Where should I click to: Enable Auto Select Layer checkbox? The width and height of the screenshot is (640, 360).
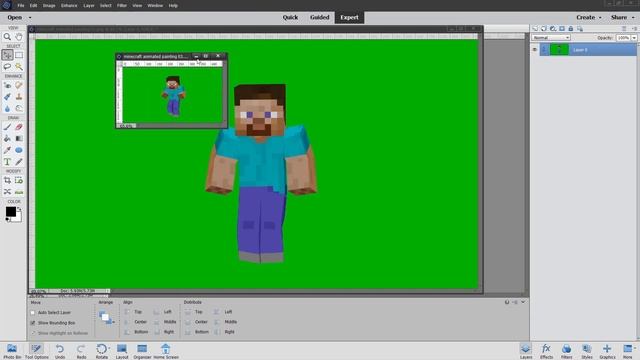pos(33,313)
